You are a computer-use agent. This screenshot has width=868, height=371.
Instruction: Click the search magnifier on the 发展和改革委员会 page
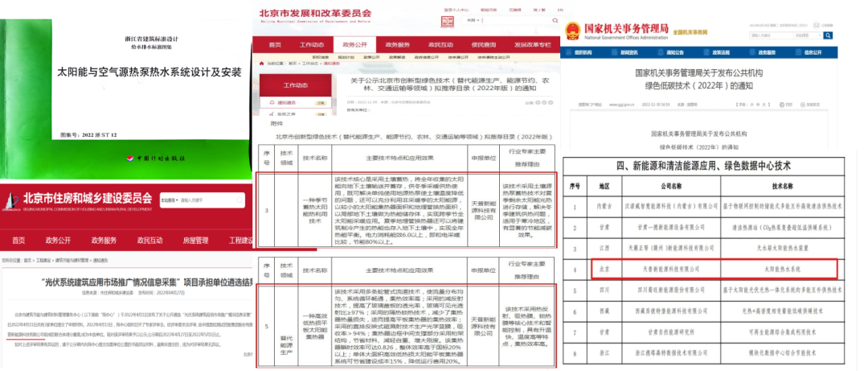(x=555, y=20)
